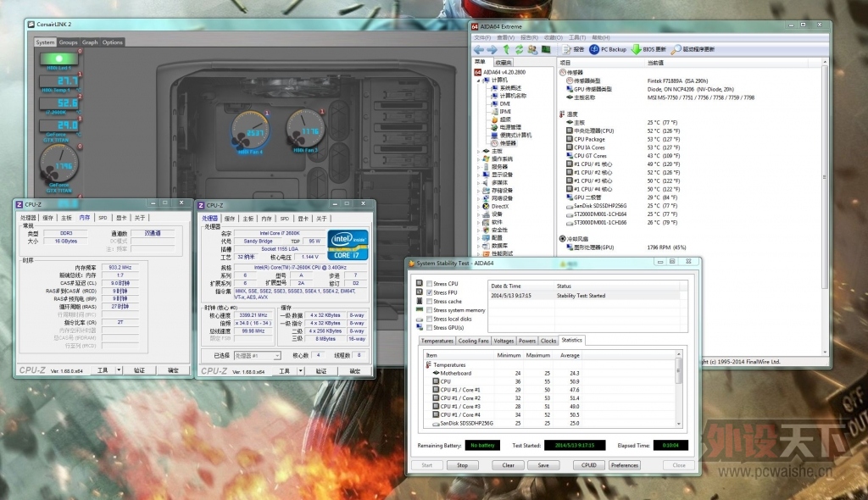The image size is (868, 500).
Task: Click the PC Backup toolbar button
Action: pyautogui.click(x=608, y=50)
